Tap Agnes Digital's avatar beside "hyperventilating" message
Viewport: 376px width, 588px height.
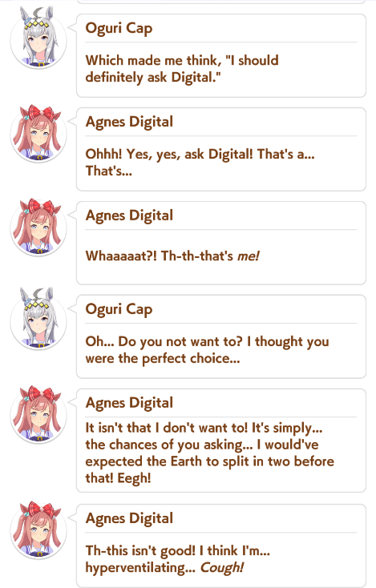coord(38,530)
